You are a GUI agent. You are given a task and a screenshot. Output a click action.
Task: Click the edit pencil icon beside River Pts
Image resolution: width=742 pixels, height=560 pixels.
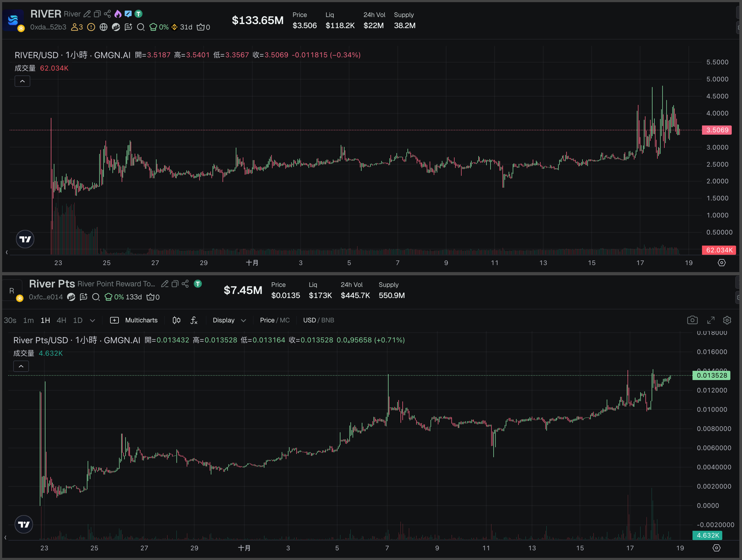[x=165, y=284]
